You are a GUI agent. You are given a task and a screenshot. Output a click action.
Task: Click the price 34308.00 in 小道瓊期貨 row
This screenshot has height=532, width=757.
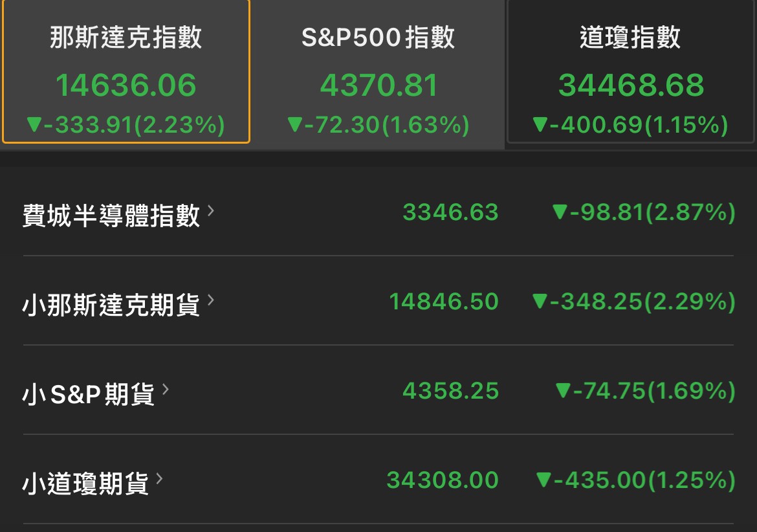pos(443,480)
